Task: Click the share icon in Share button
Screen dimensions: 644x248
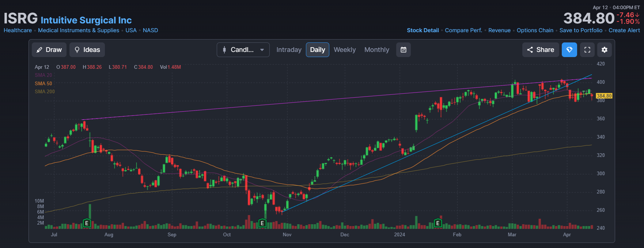Action: tap(530, 50)
